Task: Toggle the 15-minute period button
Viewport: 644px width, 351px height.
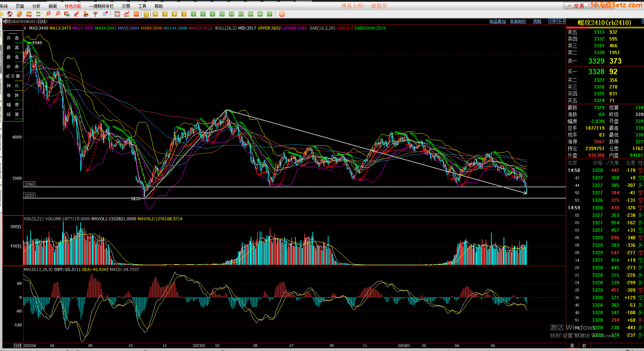Action: click(222, 14)
